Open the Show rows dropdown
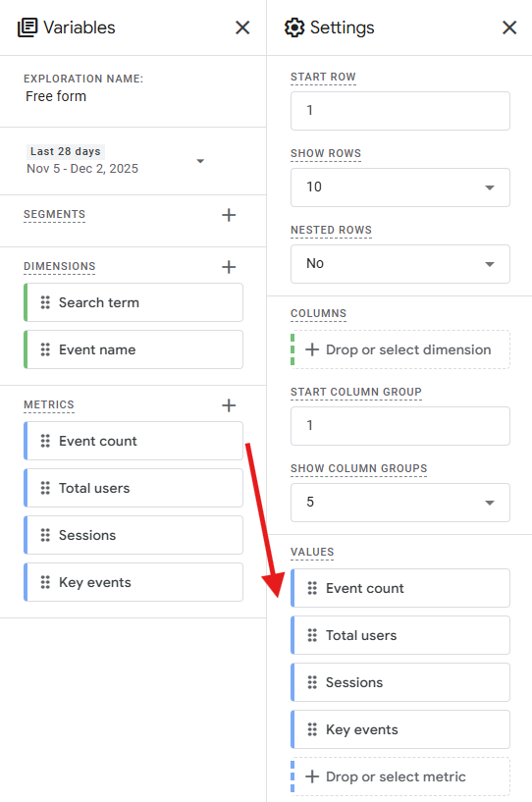Image resolution: width=532 pixels, height=802 pixels. point(400,187)
